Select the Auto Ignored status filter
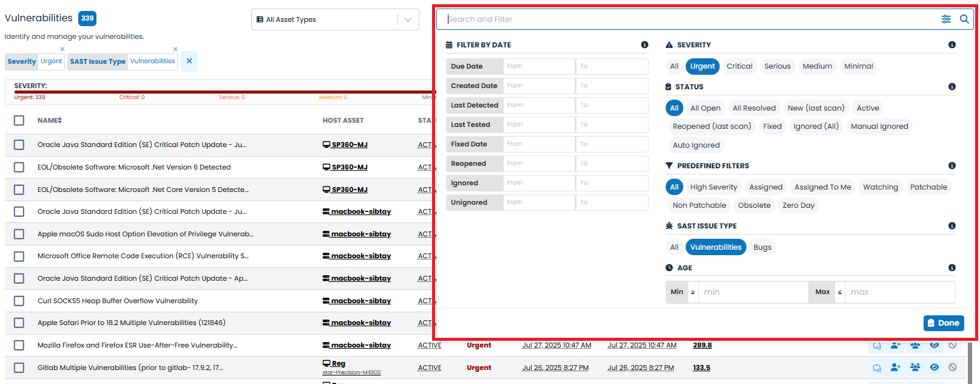 [x=696, y=145]
